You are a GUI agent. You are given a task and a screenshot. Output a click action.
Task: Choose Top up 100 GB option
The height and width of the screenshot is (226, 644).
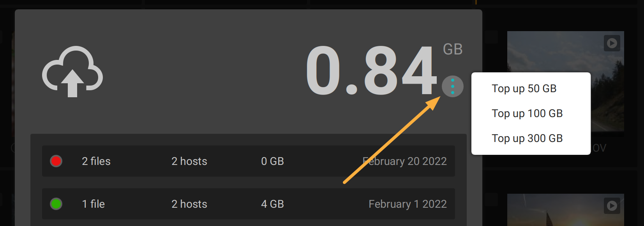527,114
